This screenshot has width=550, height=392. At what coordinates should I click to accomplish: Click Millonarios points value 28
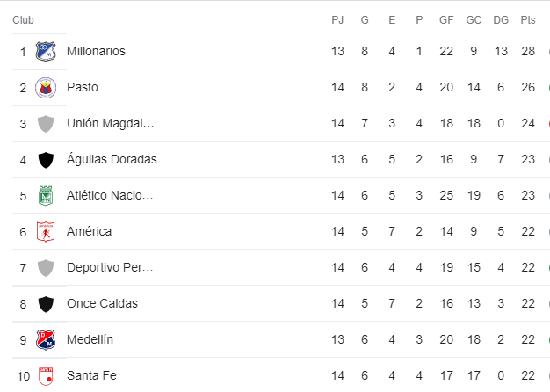coord(528,51)
